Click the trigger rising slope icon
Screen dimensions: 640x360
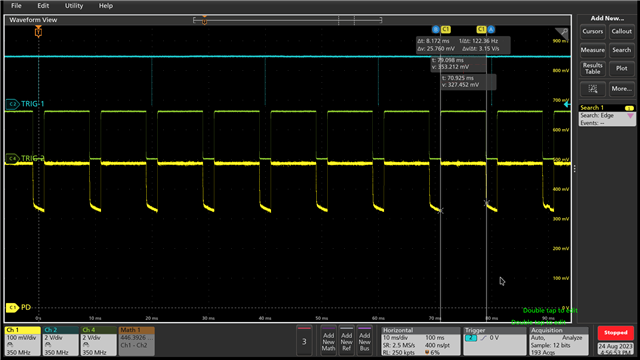tap(483, 338)
